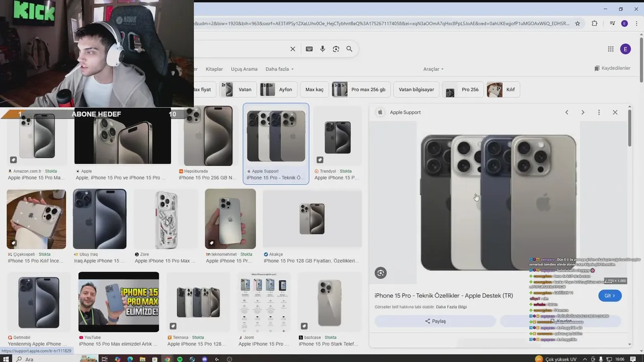Open Discord from taskbar
Viewport: 644px width, 362px height.
tap(205, 359)
